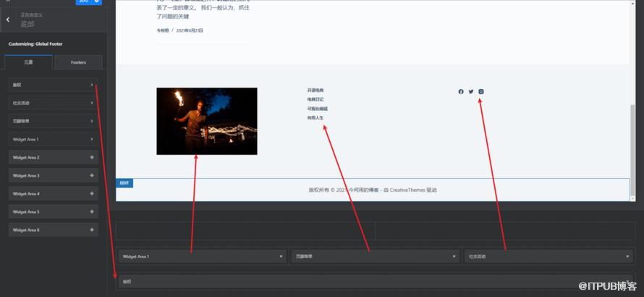Image resolution: width=644 pixels, height=297 pixels.
Task: Select 社交活动 item in builder middle row
Action: click(x=549, y=256)
